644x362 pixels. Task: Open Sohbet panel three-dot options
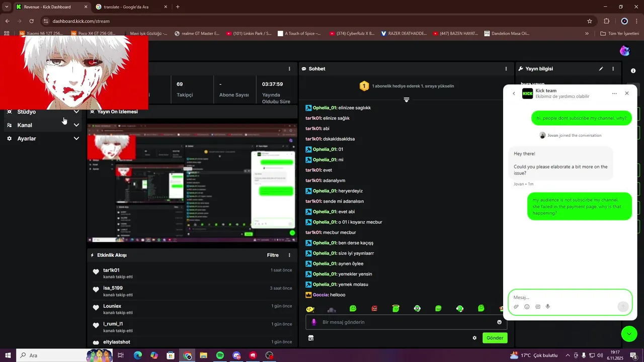point(506,69)
